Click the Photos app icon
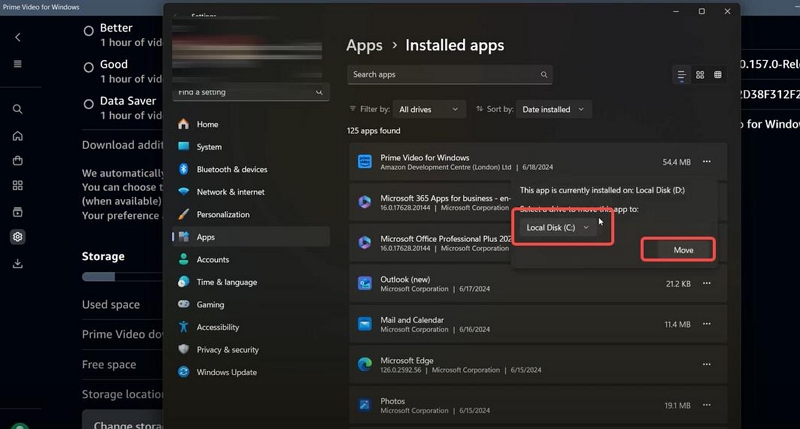 (x=365, y=405)
